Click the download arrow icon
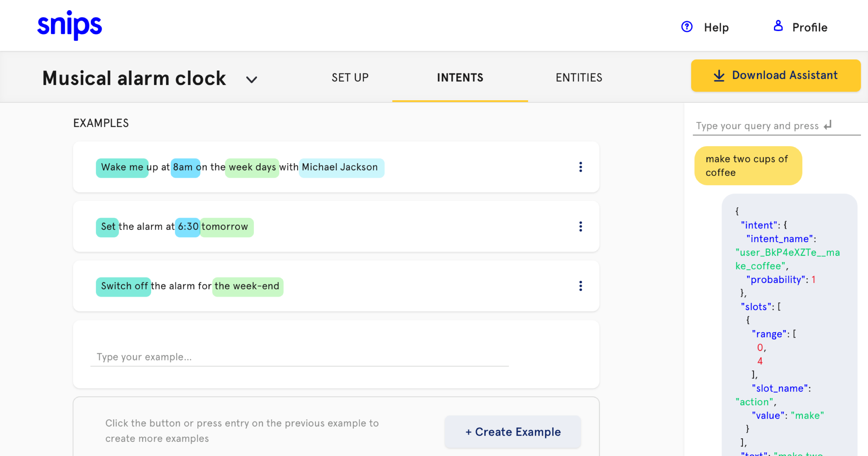This screenshot has height=456, width=868. pyautogui.click(x=719, y=76)
